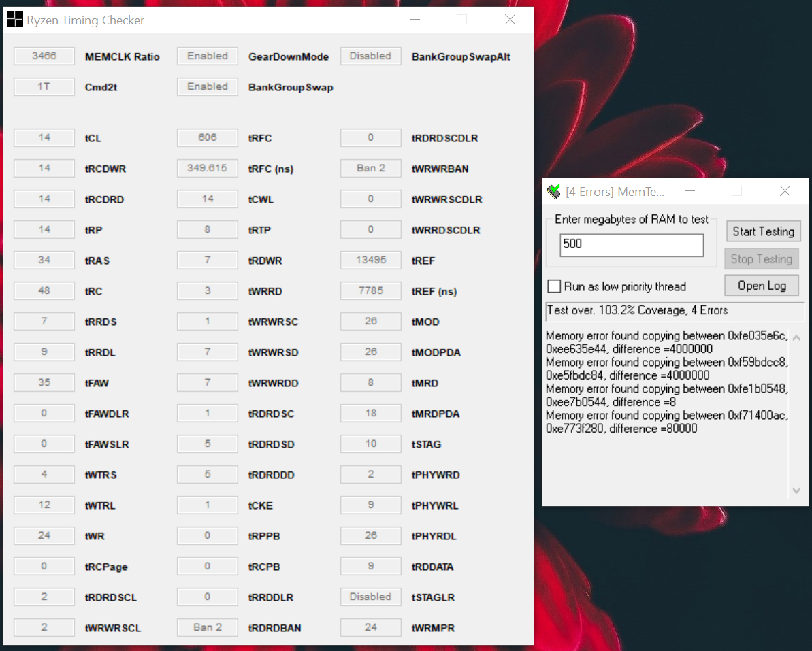This screenshot has height=651, width=812.
Task: Click the tWRMPR value 24
Action: point(370,627)
